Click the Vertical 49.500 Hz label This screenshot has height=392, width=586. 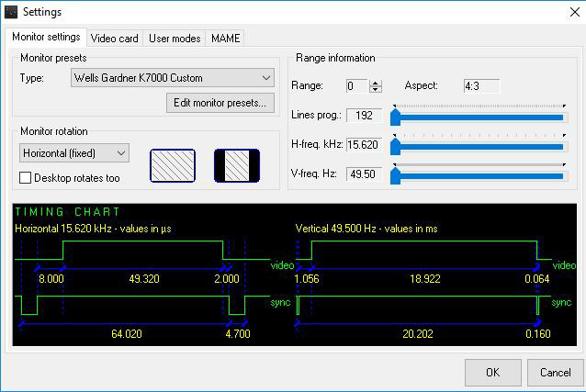tap(366, 229)
